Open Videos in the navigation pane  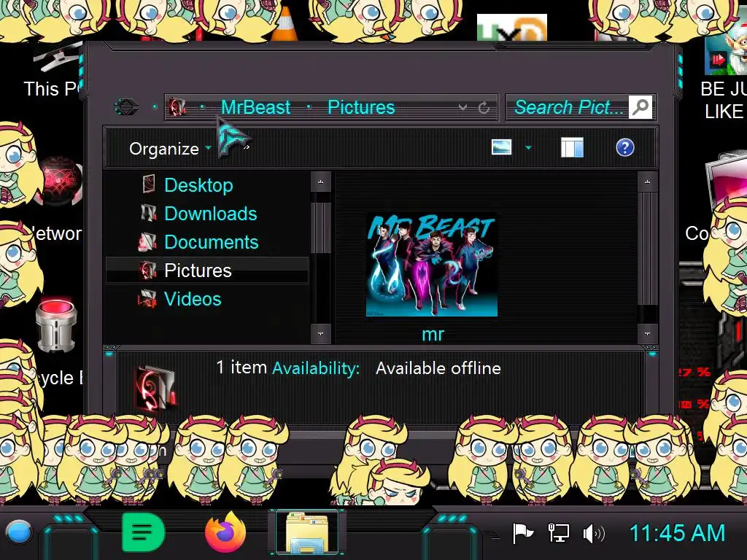[x=193, y=299]
